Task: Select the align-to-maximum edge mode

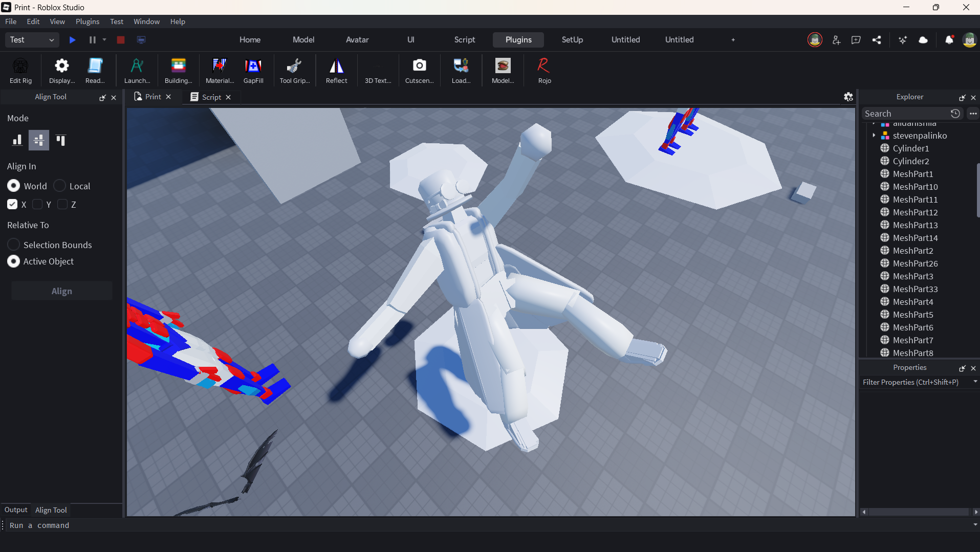Action: coord(61,140)
